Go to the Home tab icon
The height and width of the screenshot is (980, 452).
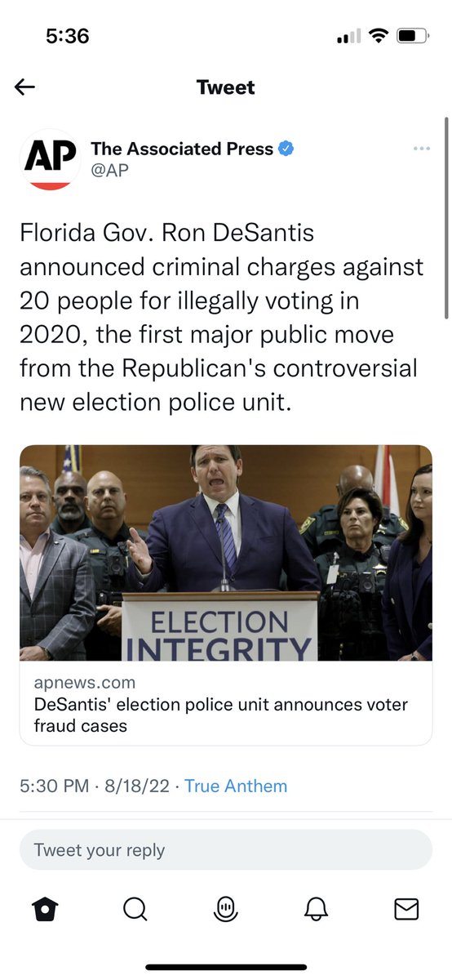pos(45,908)
